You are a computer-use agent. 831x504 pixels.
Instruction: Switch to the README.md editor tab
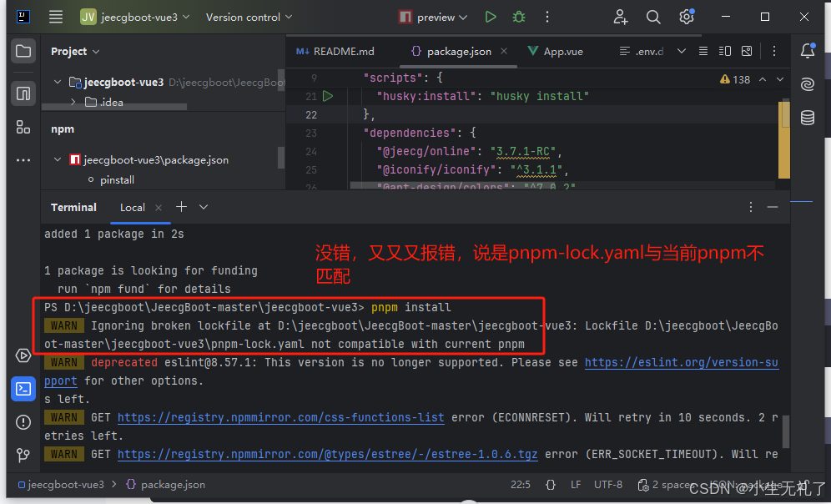[335, 52]
